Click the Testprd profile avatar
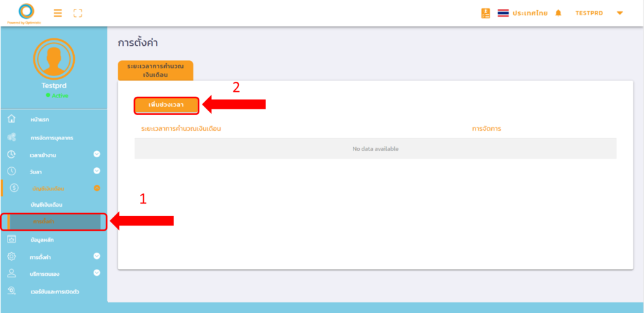 pyautogui.click(x=53, y=58)
